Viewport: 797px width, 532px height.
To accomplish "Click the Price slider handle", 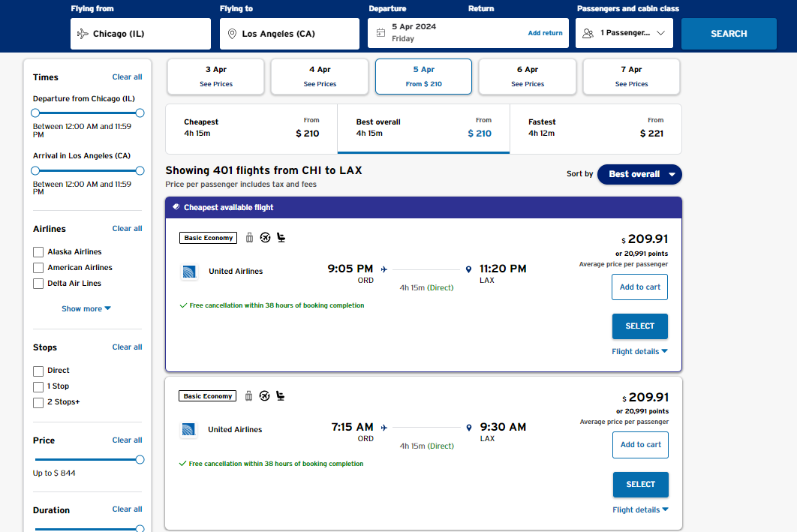I will (140, 460).
